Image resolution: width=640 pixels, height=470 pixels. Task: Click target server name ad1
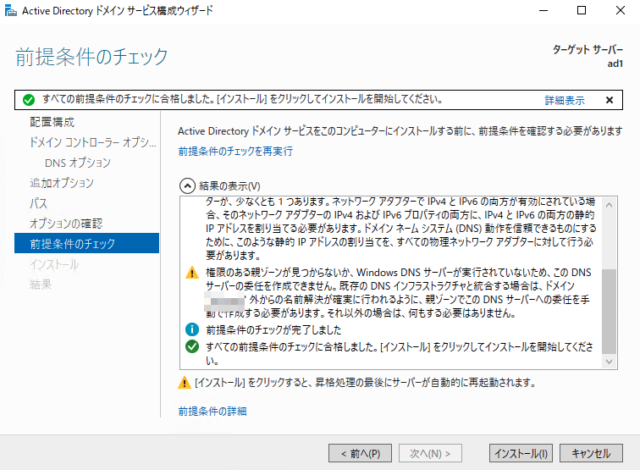[615, 64]
